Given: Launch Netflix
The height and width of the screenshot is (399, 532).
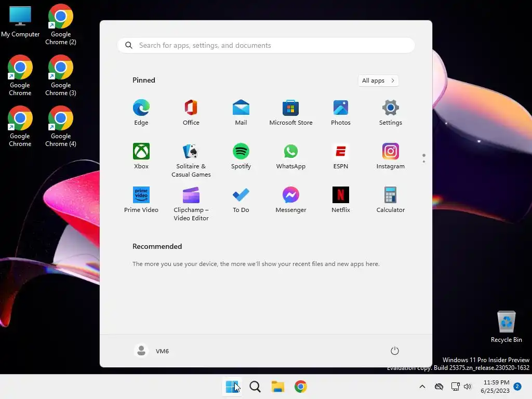Looking at the screenshot, I should tap(341, 200).
